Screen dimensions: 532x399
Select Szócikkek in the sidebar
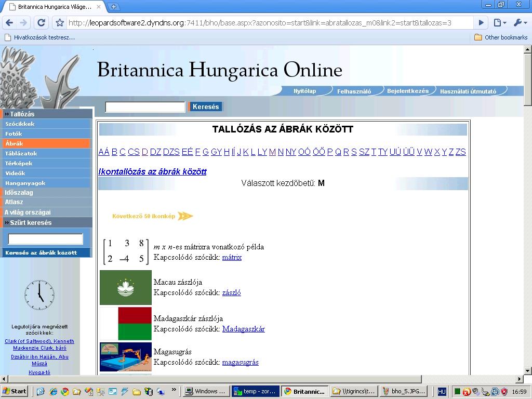click(x=46, y=124)
